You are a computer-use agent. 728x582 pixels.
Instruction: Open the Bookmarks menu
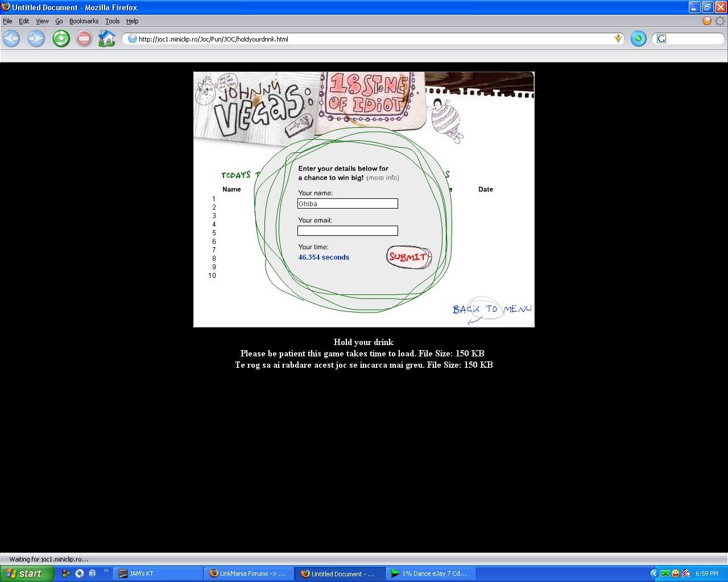click(84, 21)
